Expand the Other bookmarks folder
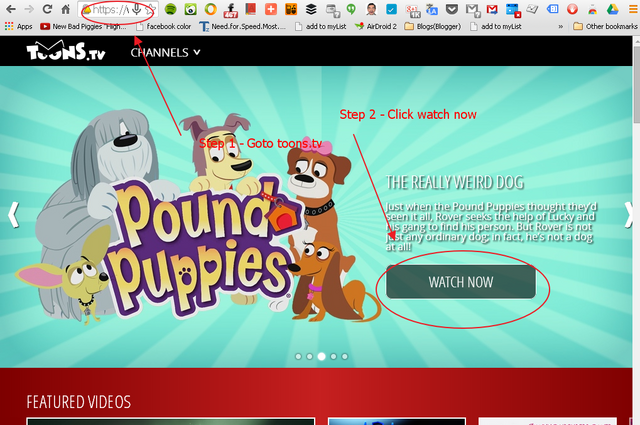This screenshot has width=640, height=425. (x=605, y=27)
